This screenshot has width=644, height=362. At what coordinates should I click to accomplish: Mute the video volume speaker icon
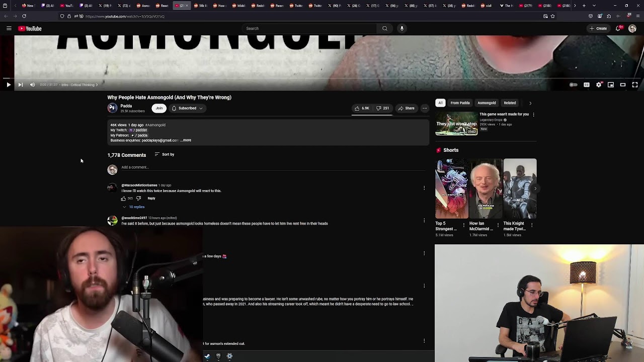coord(33,85)
